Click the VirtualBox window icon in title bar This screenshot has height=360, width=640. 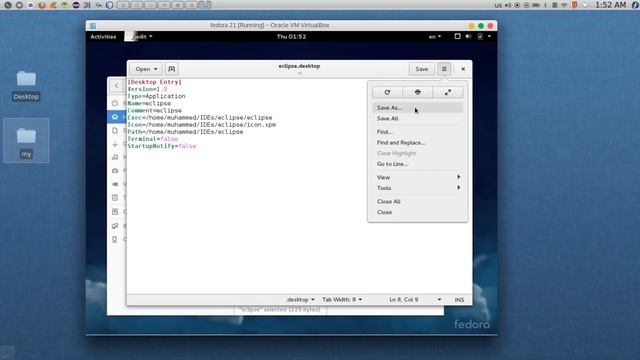pyautogui.click(x=93, y=26)
